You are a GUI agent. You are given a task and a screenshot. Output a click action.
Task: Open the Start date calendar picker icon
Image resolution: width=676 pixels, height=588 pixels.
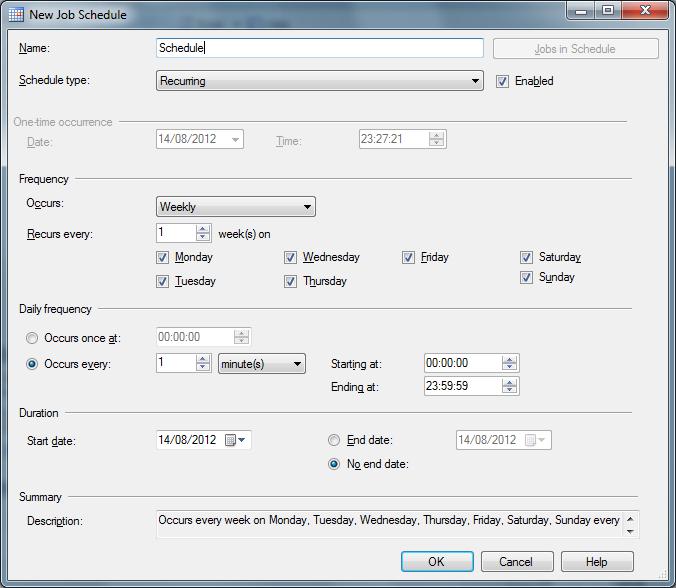coord(231,440)
